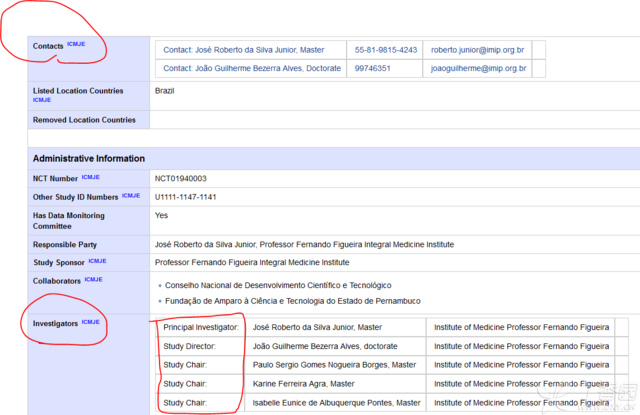Select investigator Isabelle Eunice de Albuquerque Pontes
This screenshot has height=415, width=640.
point(336,403)
